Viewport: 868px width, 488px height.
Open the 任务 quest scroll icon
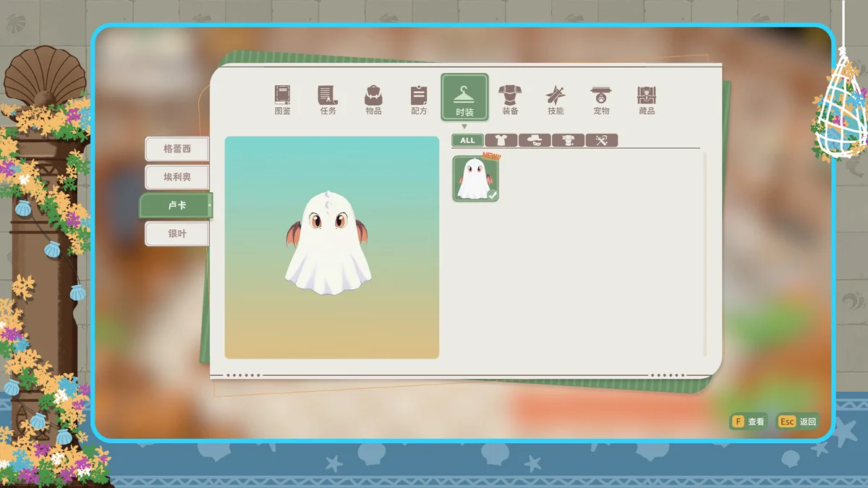click(328, 99)
